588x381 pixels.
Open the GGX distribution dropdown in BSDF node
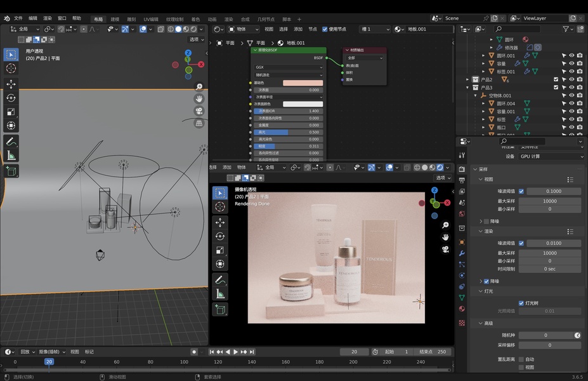click(288, 67)
